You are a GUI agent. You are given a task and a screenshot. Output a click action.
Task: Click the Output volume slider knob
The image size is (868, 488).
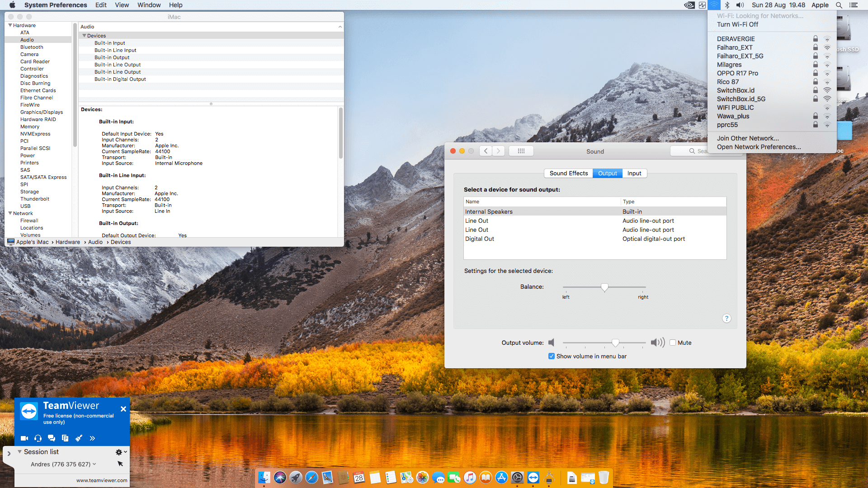(x=615, y=343)
